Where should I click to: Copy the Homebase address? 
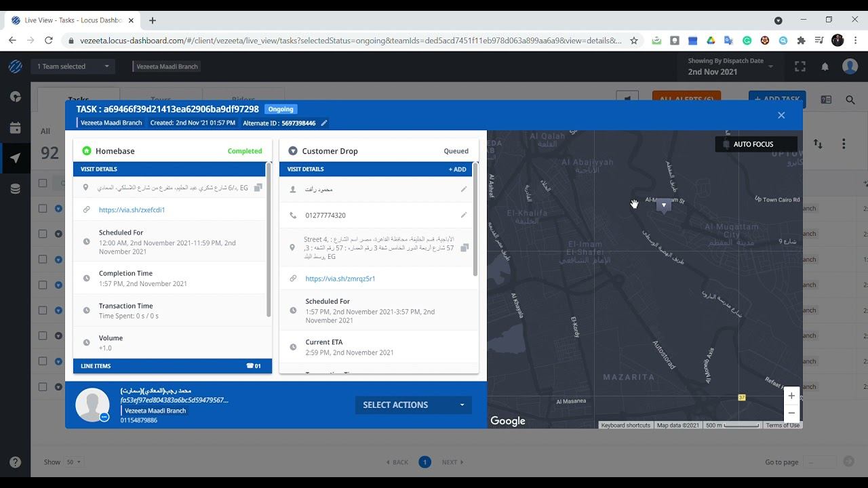(258, 188)
